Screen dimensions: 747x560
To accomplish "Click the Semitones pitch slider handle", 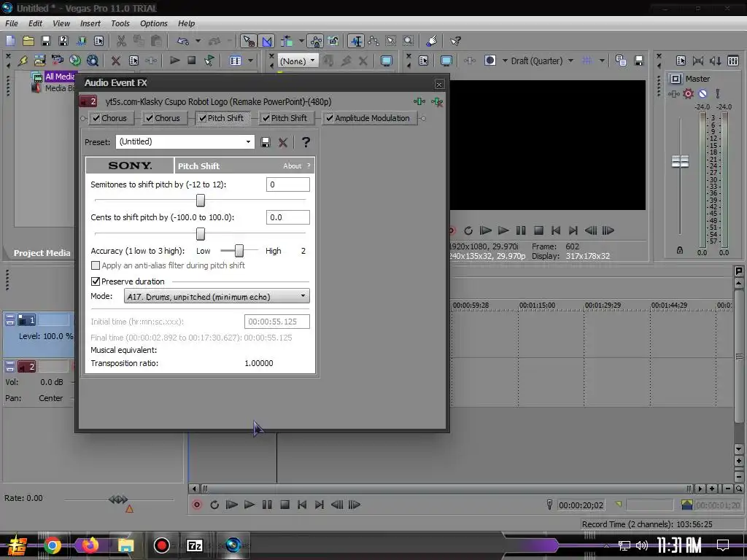I will pyautogui.click(x=201, y=201).
